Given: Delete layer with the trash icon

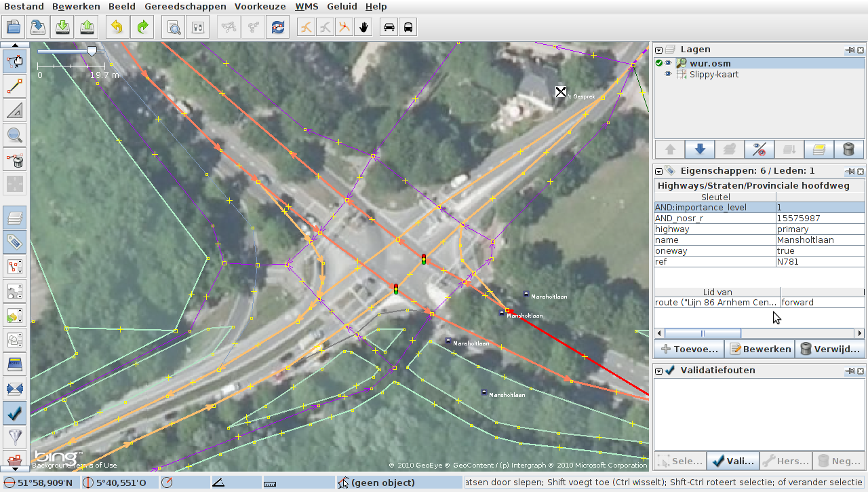Looking at the screenshot, I should point(848,149).
